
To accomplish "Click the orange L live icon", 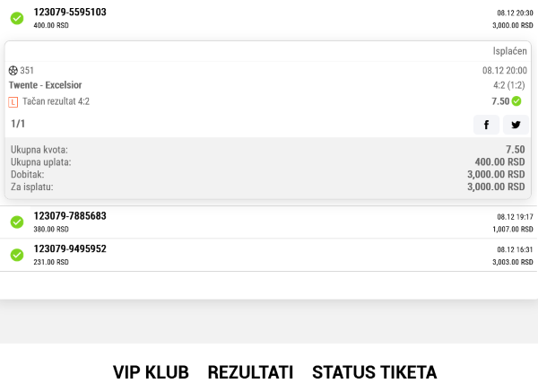I will pos(13,102).
